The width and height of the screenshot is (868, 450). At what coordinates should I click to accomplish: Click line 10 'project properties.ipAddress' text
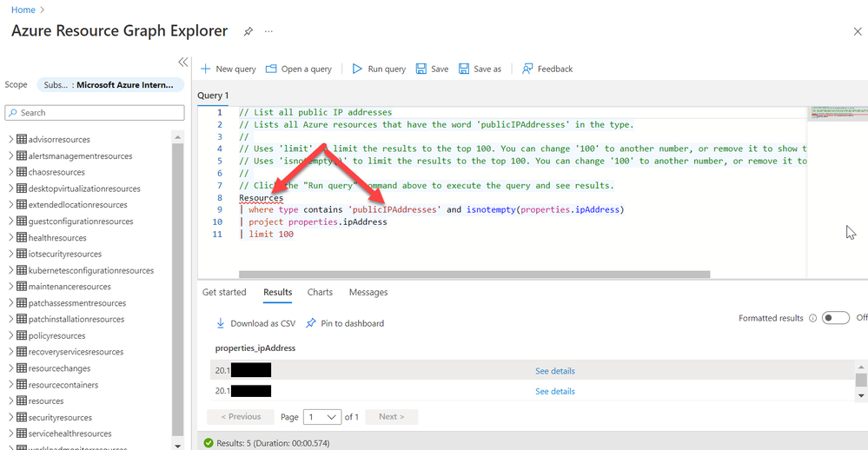tap(318, 222)
